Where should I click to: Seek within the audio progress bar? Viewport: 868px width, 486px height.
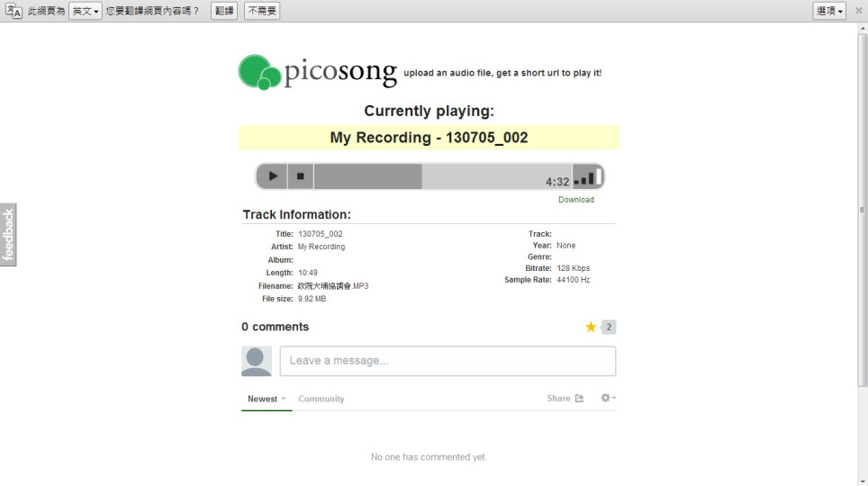point(441,176)
